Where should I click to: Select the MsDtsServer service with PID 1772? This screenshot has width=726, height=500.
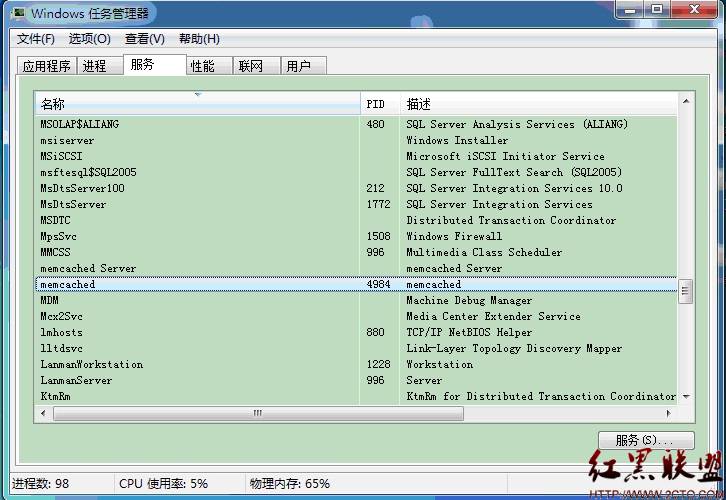356,204
